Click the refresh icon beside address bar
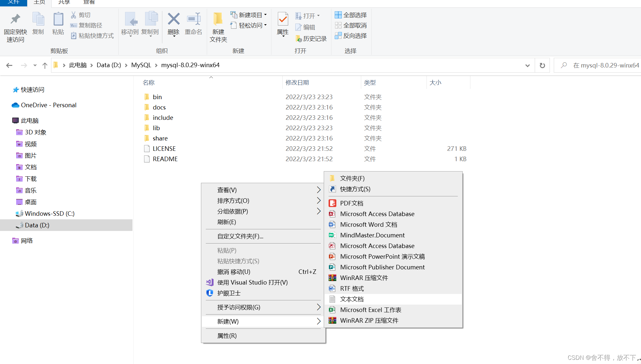 click(542, 66)
